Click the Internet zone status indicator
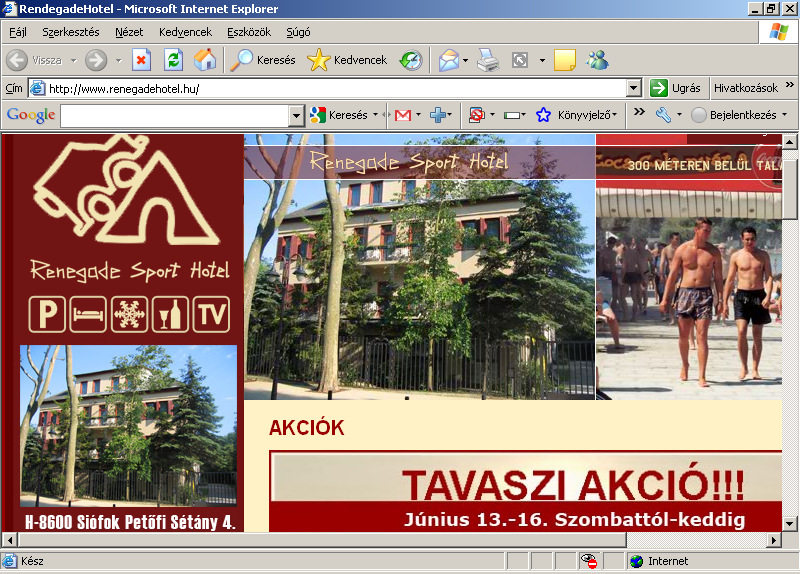This screenshot has width=800, height=574. pos(659,561)
